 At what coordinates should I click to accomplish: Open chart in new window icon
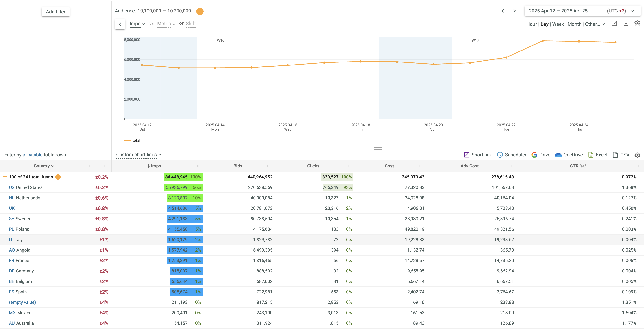[x=614, y=23]
